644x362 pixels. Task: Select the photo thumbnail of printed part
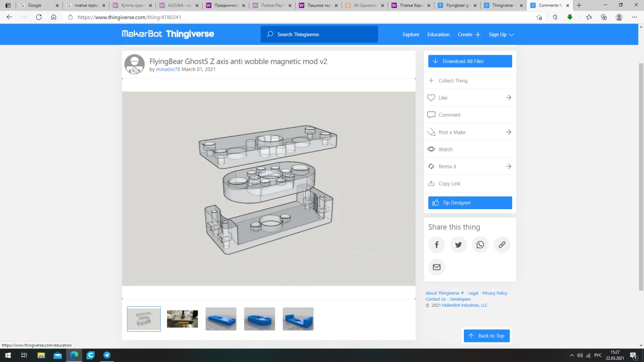point(182,319)
